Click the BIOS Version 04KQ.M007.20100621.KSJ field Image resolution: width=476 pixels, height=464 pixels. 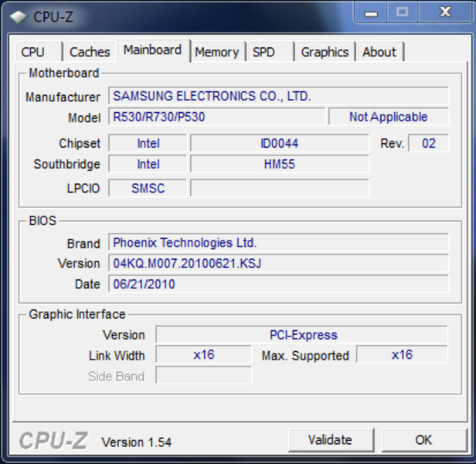pyautogui.click(x=278, y=263)
